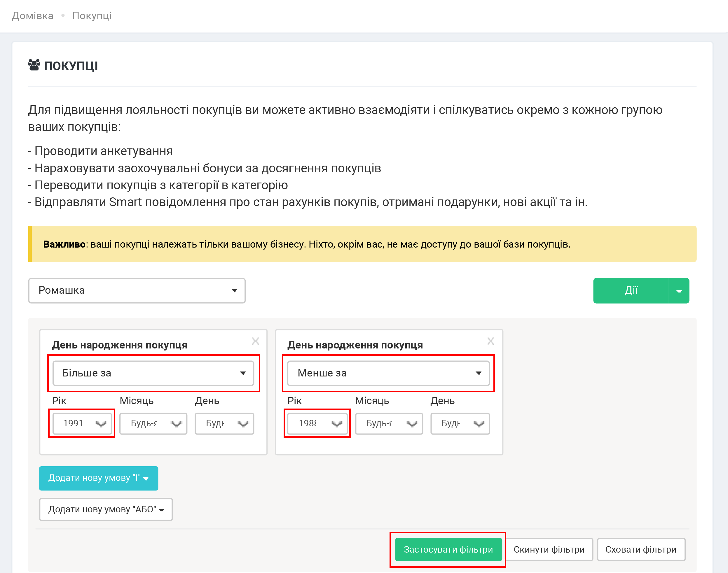Open year dropdown showing 1991
The height and width of the screenshot is (573, 728).
pos(82,423)
